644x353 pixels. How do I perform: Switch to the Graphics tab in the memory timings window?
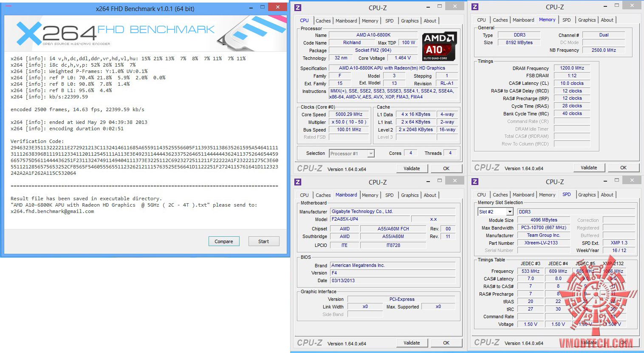pyautogui.click(x=587, y=20)
